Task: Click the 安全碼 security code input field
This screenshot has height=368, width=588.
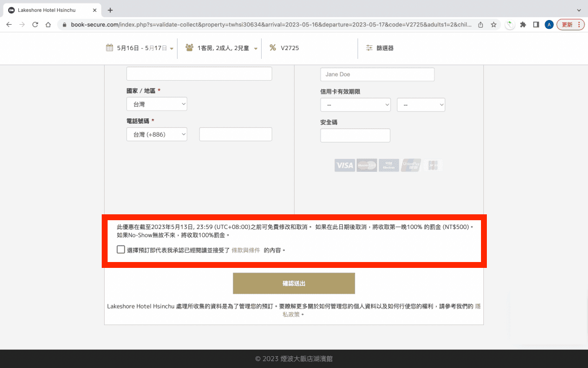Action: [x=355, y=135]
